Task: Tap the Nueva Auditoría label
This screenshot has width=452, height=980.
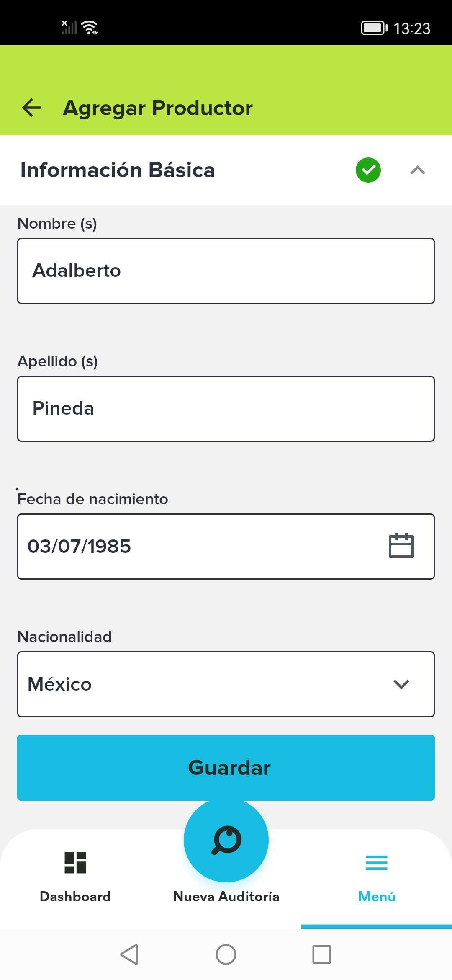Action: (x=226, y=897)
